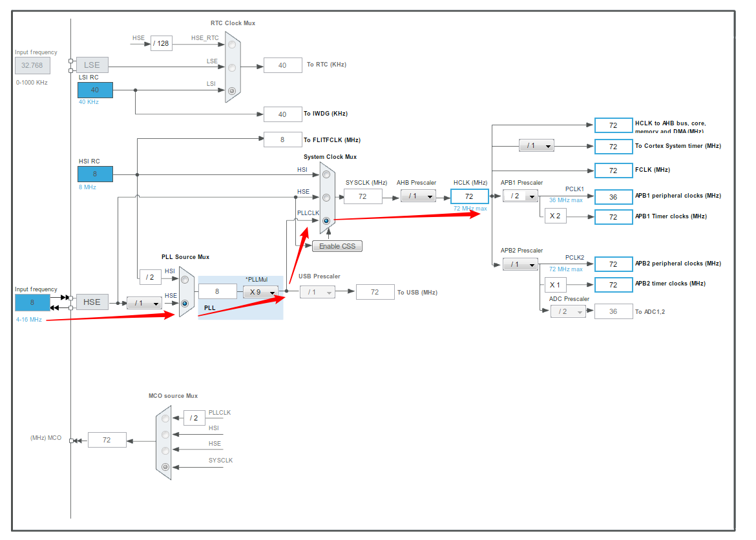Image resolution: width=756 pixels, height=540 pixels.
Task: Click the HCLK frequency input field
Action: (469, 195)
